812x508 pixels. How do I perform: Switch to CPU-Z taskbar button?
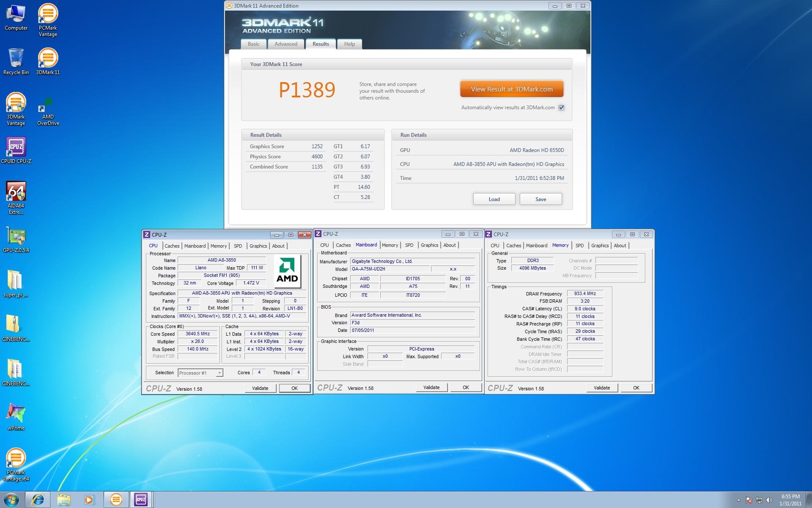point(141,500)
